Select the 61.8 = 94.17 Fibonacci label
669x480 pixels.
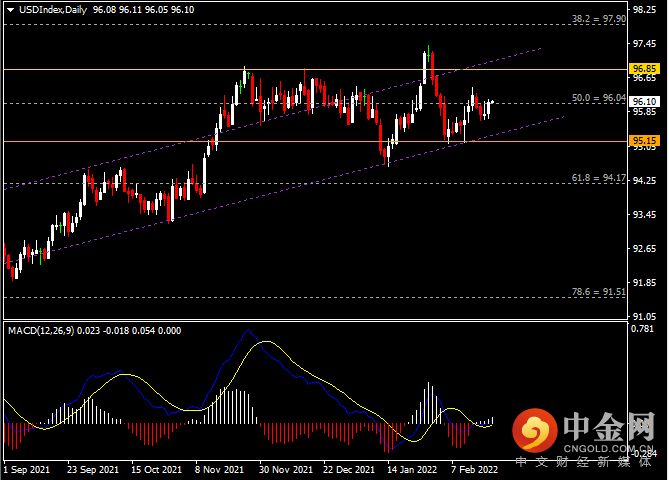click(599, 177)
